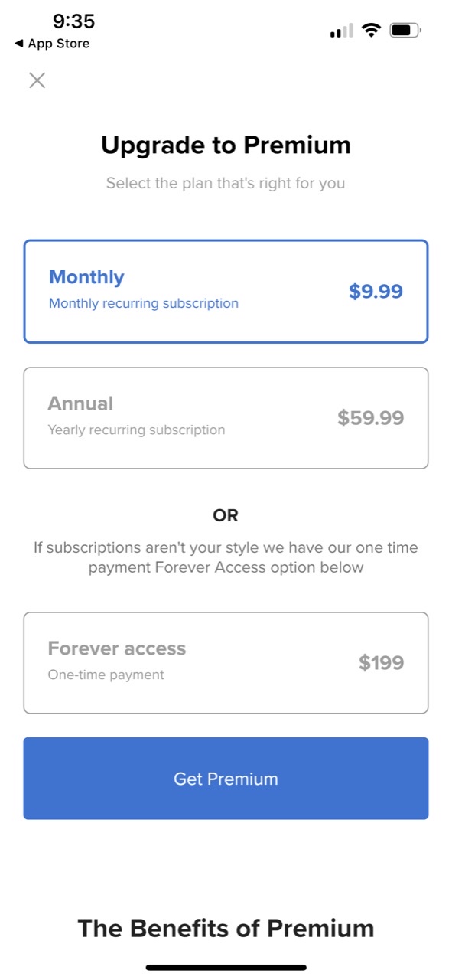Click the 'One-time payment' label
Viewport: 452px width, 980px height.
point(106,675)
